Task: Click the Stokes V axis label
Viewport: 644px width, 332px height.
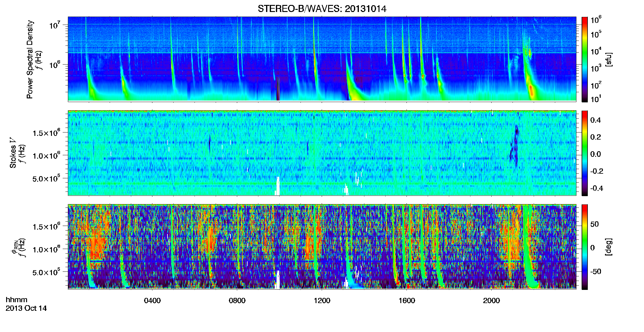Action: 13,153
